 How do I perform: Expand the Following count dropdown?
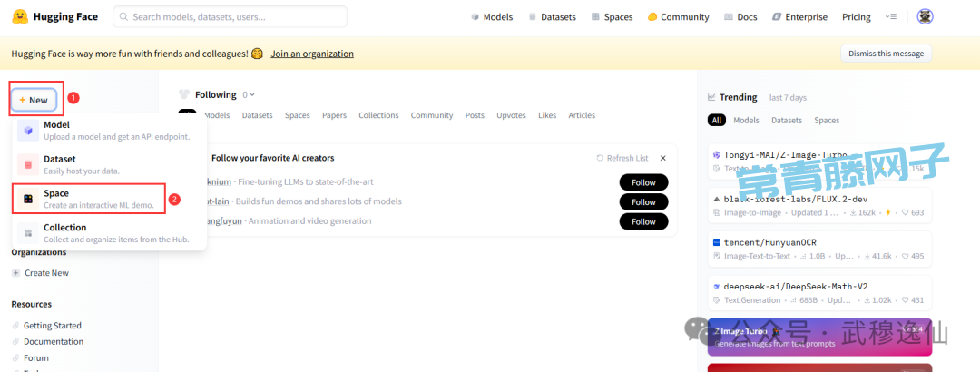click(x=248, y=94)
